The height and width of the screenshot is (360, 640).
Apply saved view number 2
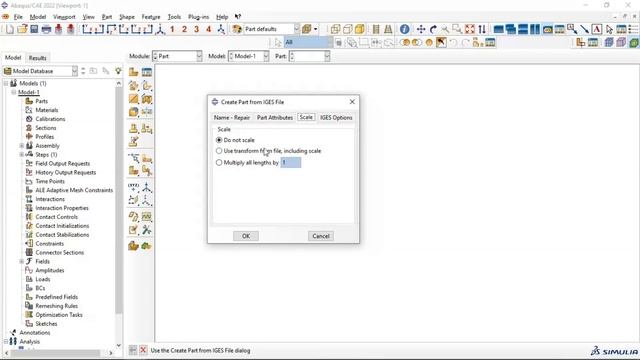[184, 29]
